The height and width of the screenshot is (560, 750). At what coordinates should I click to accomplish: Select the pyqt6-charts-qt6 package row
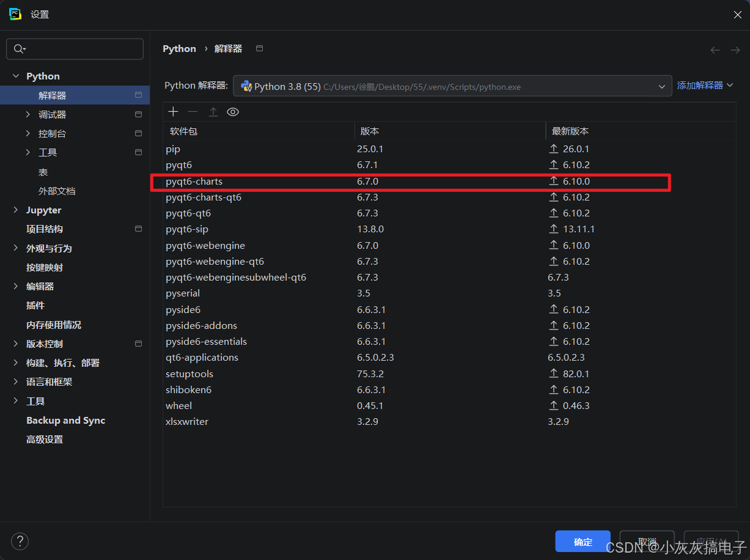(449, 197)
